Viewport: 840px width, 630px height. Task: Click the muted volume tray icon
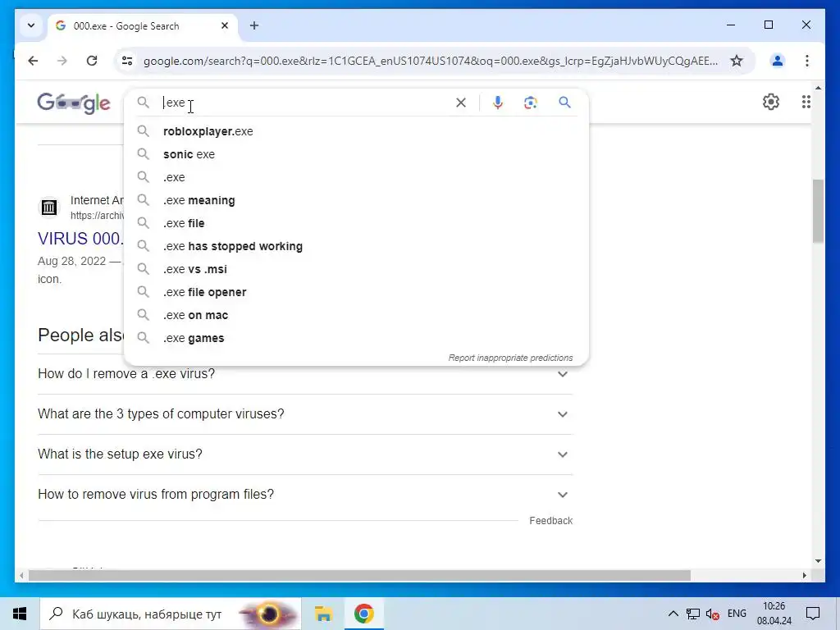[713, 614]
